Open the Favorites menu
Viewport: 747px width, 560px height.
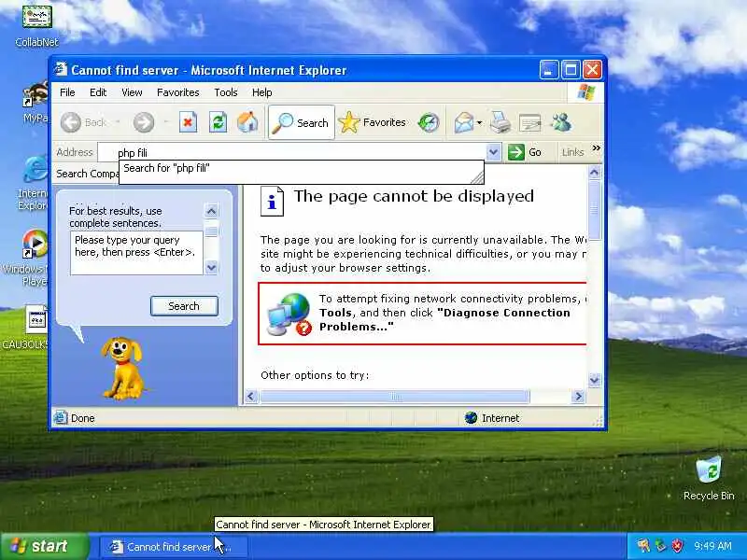tap(177, 92)
